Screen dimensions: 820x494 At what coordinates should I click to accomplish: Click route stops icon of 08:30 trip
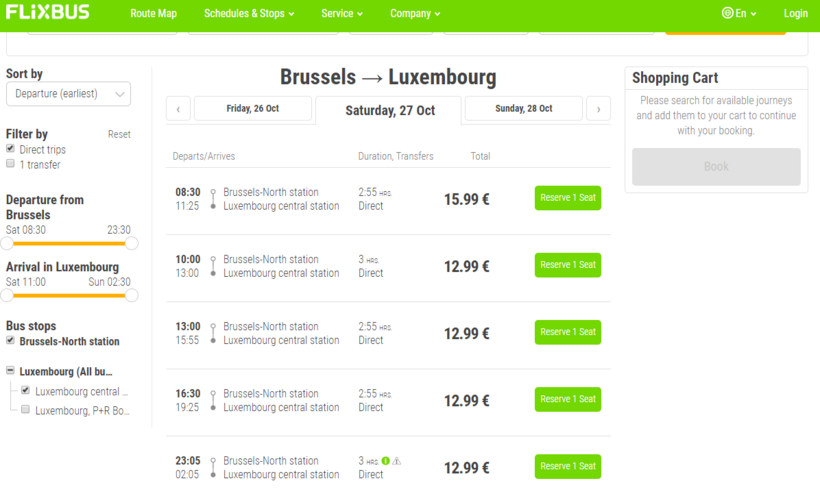pos(213,199)
